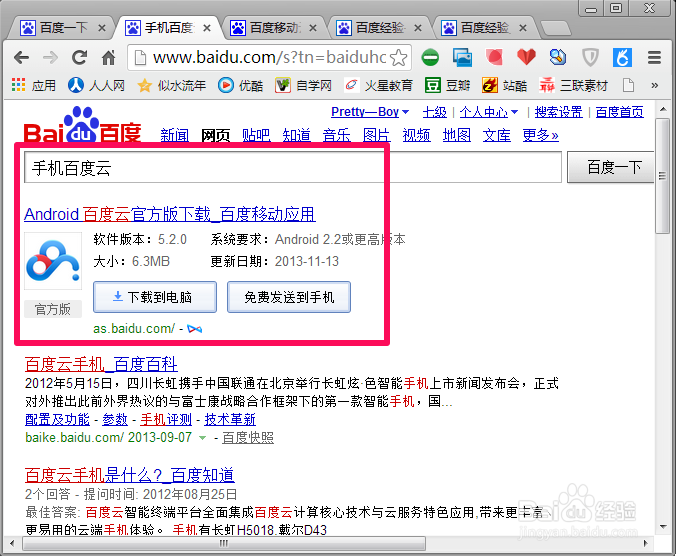676x556 pixels.
Task: Select the 文库 search category
Action: (497, 135)
